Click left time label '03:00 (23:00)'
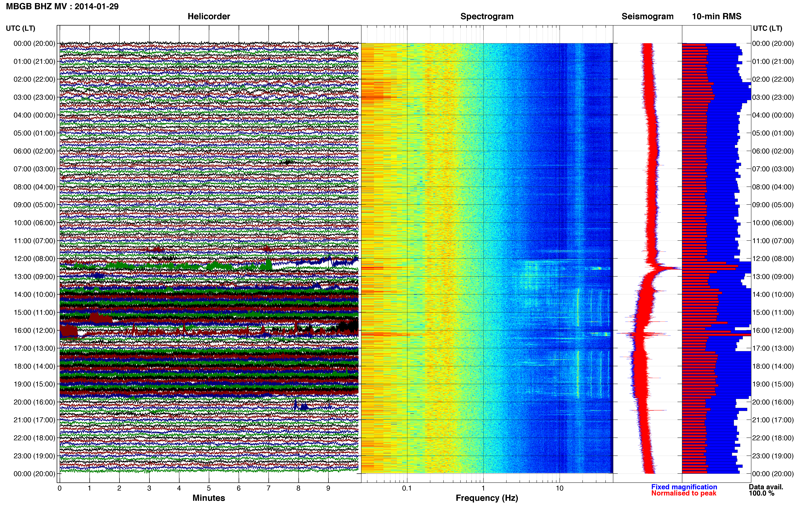 pyautogui.click(x=34, y=97)
